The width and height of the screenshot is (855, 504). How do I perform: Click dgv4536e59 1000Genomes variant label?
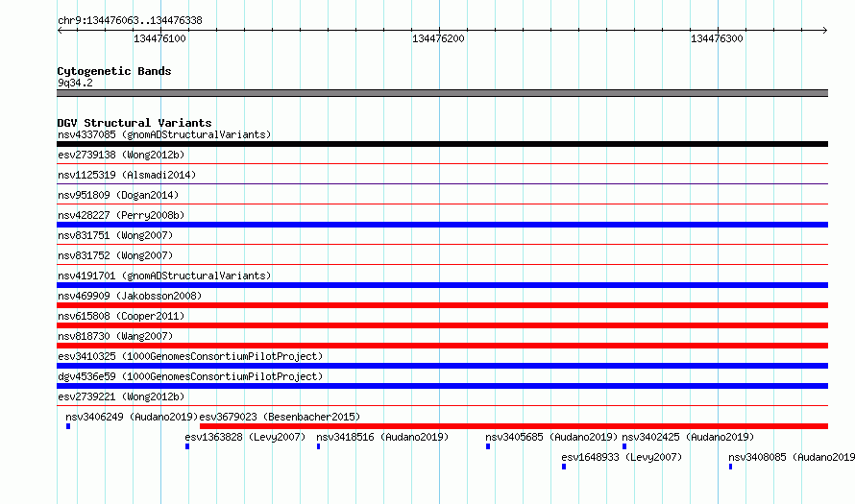click(190, 376)
